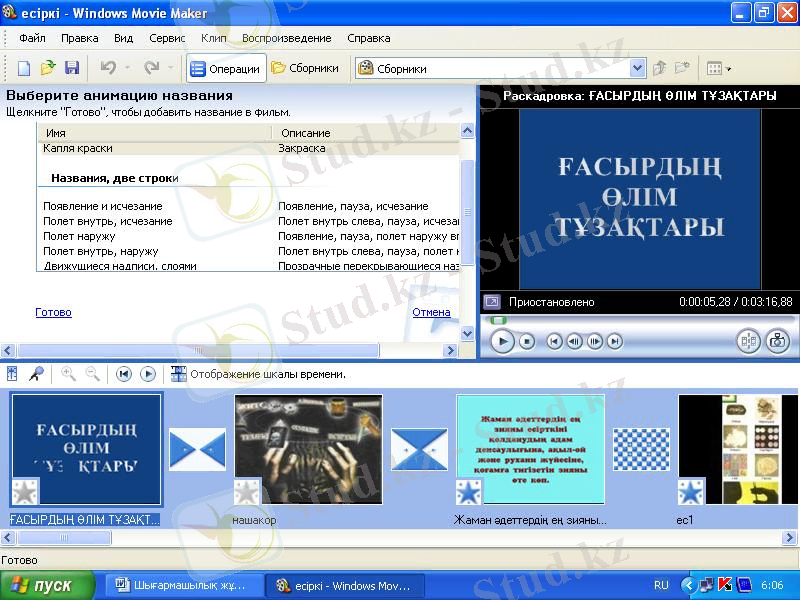Click the Split Clip icon in preview
The image size is (800, 600).
coord(748,341)
